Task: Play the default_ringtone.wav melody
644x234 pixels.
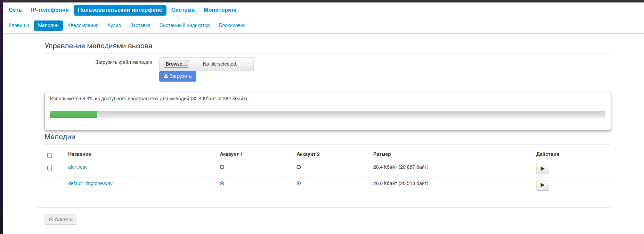Action: coord(542,185)
